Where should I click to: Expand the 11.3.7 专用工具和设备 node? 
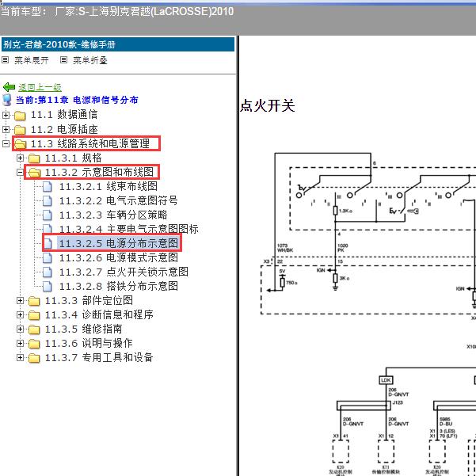(20, 358)
